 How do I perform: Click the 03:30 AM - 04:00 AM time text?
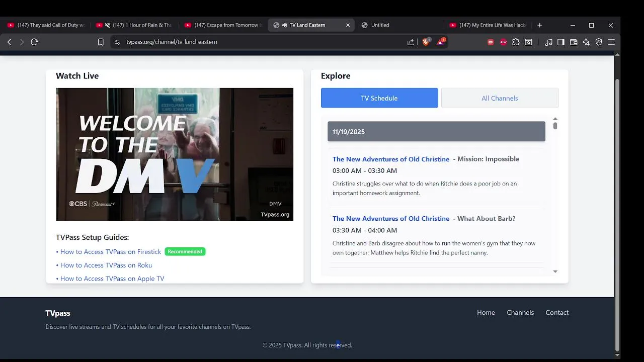click(x=365, y=230)
